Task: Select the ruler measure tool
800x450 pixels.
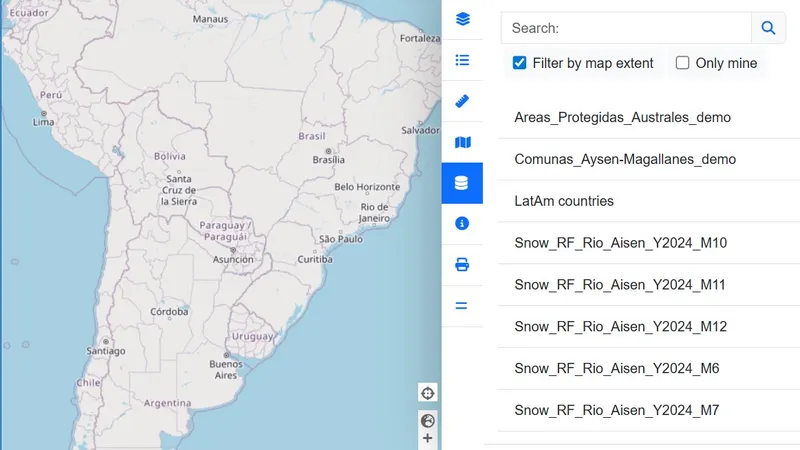Action: click(x=462, y=101)
